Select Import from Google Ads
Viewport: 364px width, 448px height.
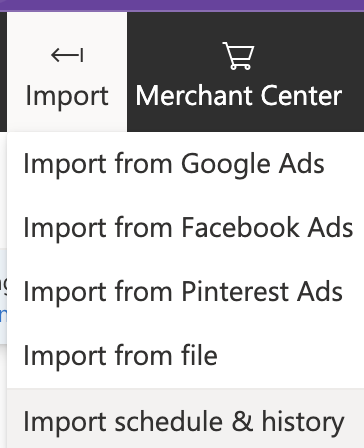(x=185, y=164)
